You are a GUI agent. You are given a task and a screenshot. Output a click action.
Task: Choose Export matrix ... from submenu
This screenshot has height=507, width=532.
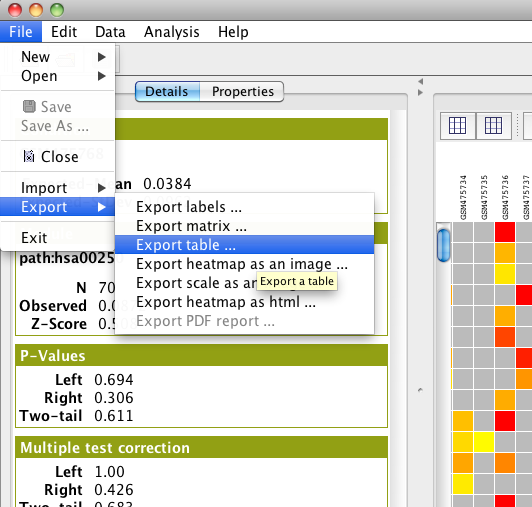(x=244, y=226)
